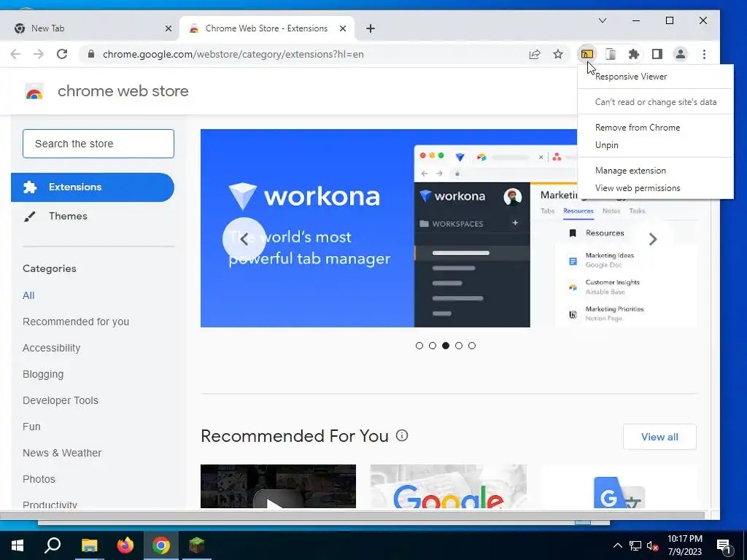The image size is (747, 560).
Task: Click the forward navigation arrow
Action: pos(39,54)
